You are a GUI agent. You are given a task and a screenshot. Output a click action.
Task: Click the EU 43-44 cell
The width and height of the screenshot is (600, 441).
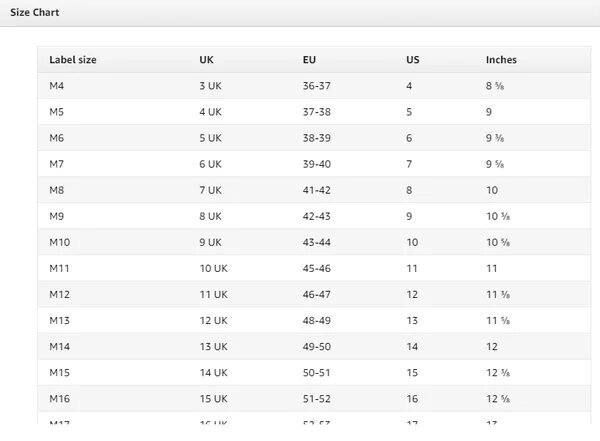pos(317,242)
